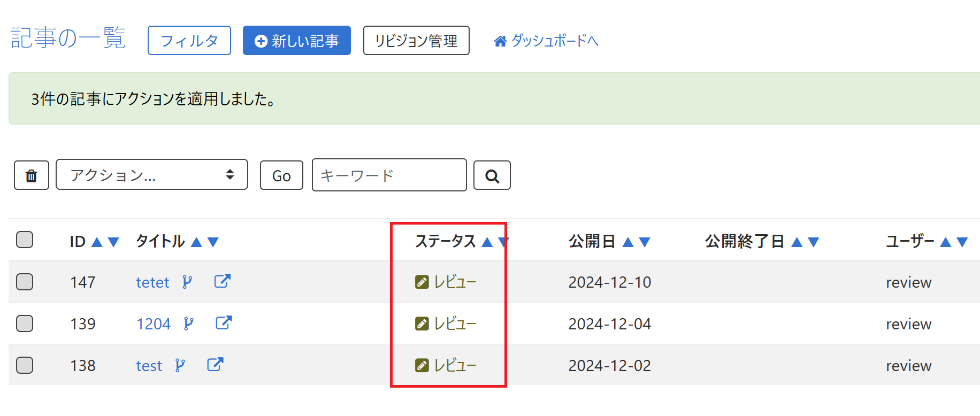Sort タイトル column ascending
Image resolution: width=980 pixels, height=416 pixels.
pos(196,242)
